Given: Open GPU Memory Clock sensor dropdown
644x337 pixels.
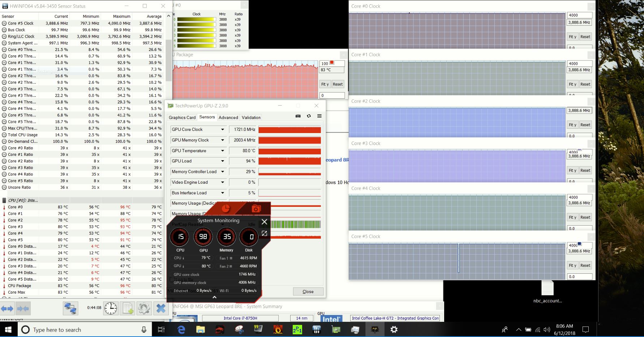Looking at the screenshot, I should [223, 140].
